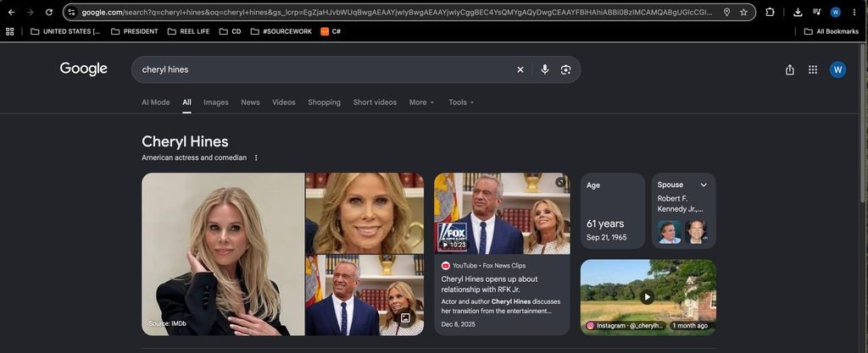
Task: Expand the Spouse card chevron
Action: pos(704,185)
